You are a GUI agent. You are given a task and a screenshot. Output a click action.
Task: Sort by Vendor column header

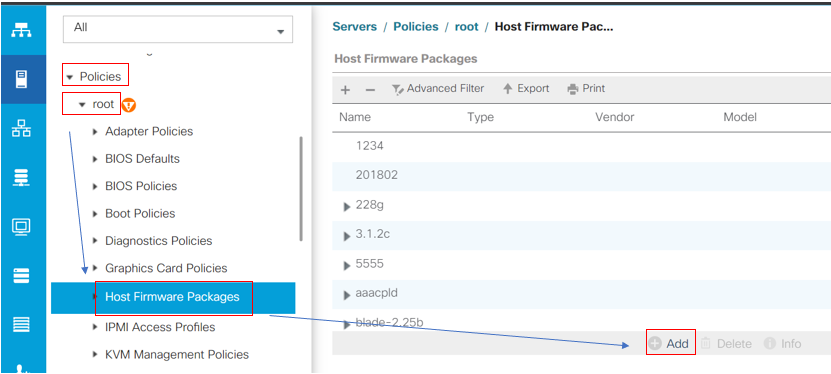614,117
